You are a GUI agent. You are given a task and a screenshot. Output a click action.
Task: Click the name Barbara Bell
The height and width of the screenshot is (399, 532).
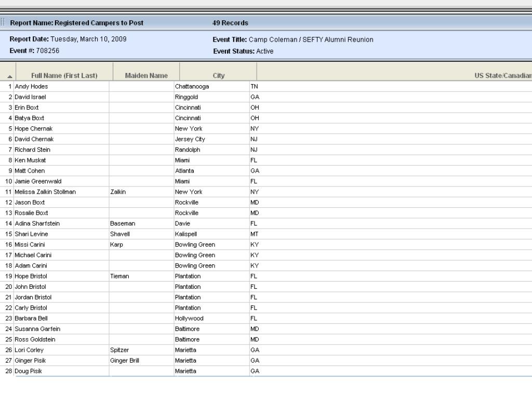pyautogui.click(x=31, y=318)
